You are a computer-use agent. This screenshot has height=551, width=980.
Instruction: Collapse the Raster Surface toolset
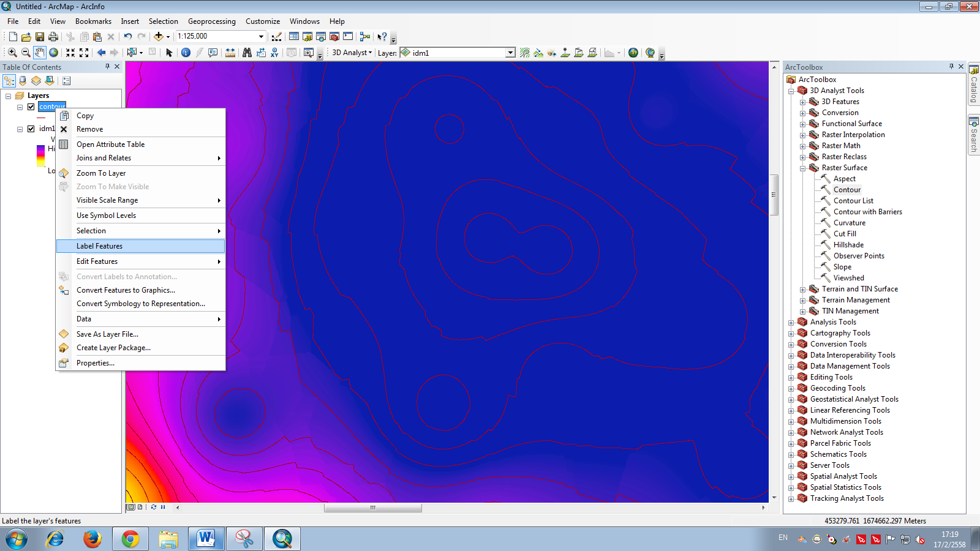802,168
